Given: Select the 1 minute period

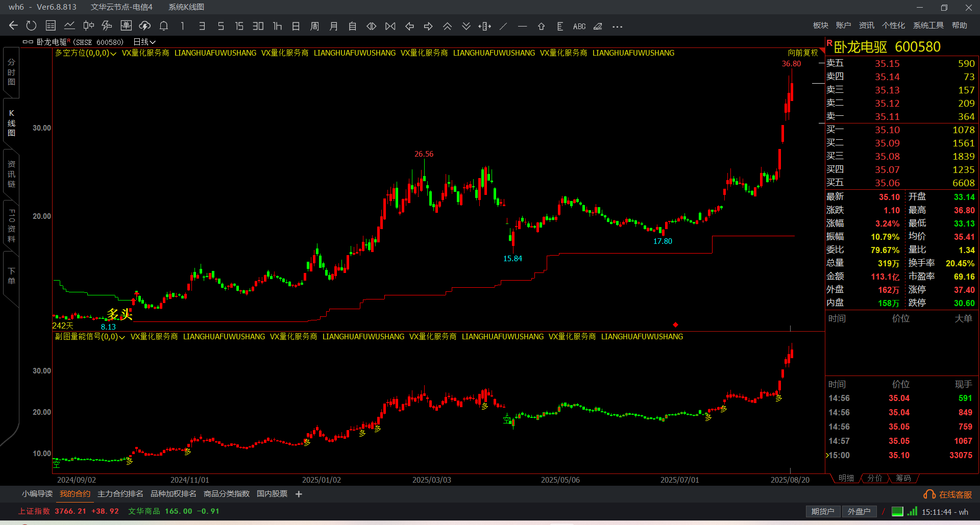Looking at the screenshot, I should click(x=182, y=26).
